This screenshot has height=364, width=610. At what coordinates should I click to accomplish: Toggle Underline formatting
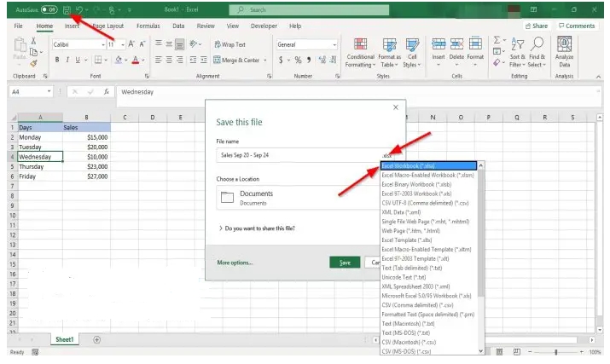[x=78, y=60]
